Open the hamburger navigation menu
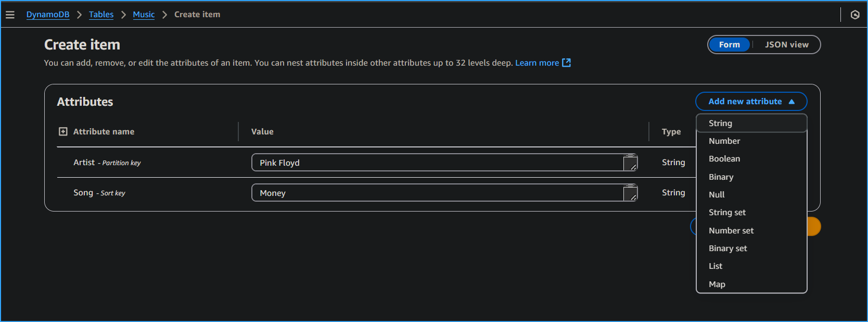This screenshot has width=868, height=322. coord(10,15)
